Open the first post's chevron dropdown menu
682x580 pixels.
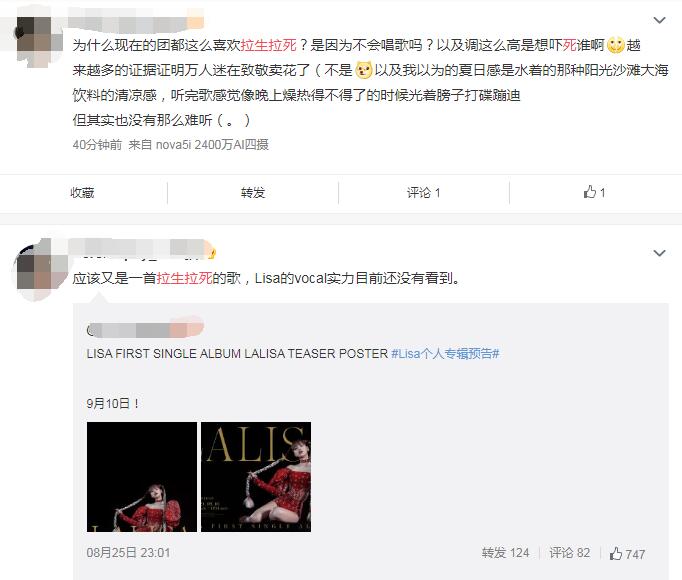[659, 20]
